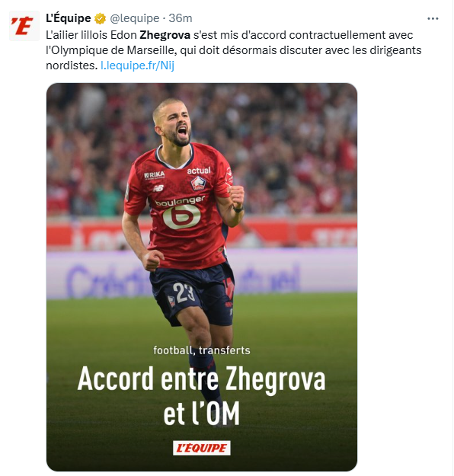This screenshot has width=454, height=476.
Task: Click the number 23 on the shorts
Action: [x=183, y=292]
